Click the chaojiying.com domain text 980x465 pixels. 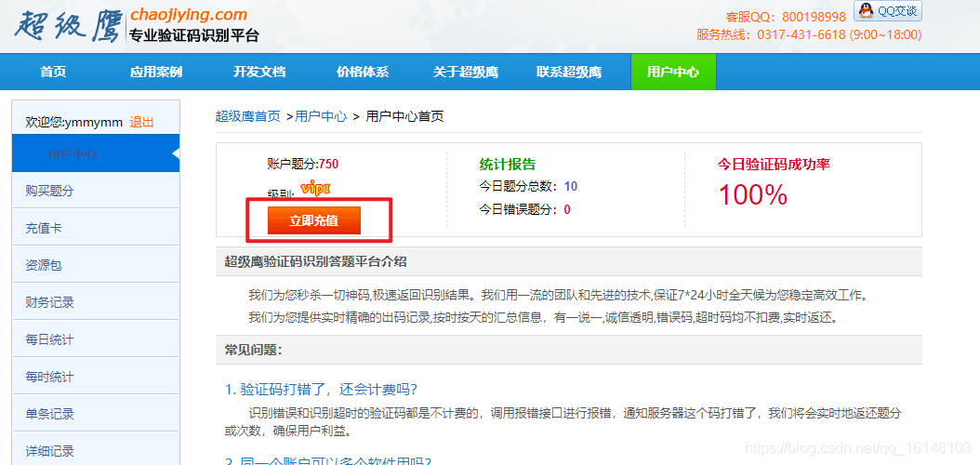pyautogui.click(x=189, y=14)
